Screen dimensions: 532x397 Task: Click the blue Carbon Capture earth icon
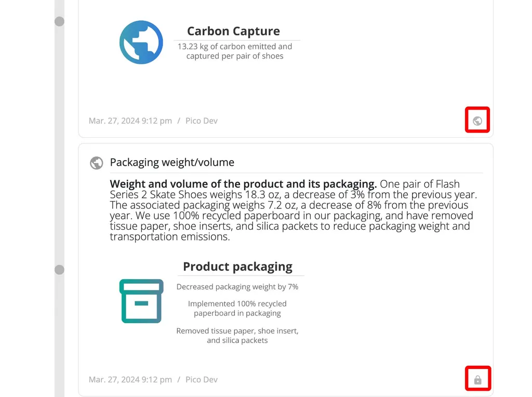coord(141,42)
